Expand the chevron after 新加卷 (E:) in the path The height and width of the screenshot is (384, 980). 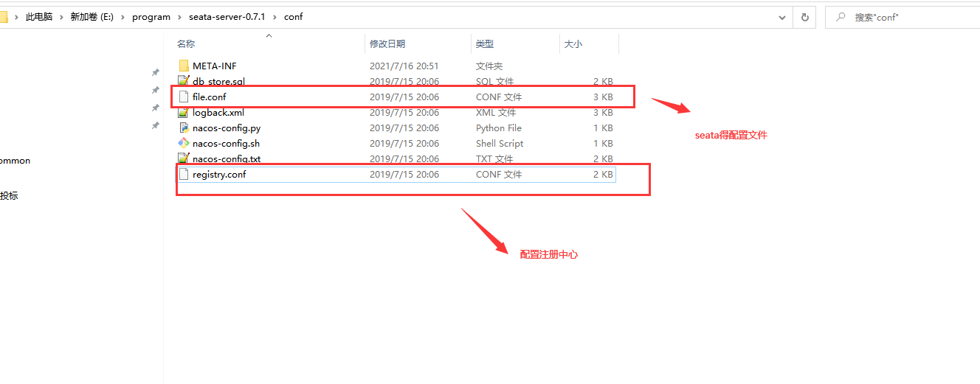click(x=123, y=17)
